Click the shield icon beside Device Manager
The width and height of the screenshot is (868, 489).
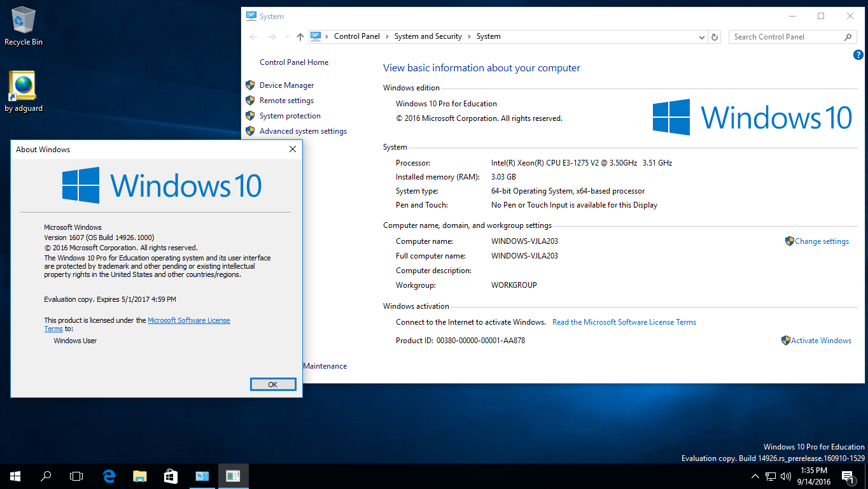click(250, 85)
